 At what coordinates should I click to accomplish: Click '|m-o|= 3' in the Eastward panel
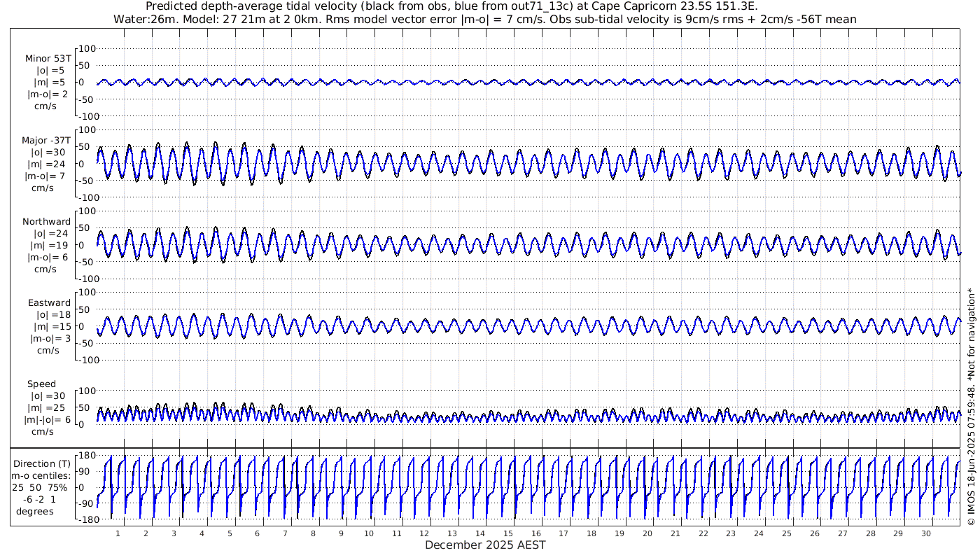[x=50, y=338]
